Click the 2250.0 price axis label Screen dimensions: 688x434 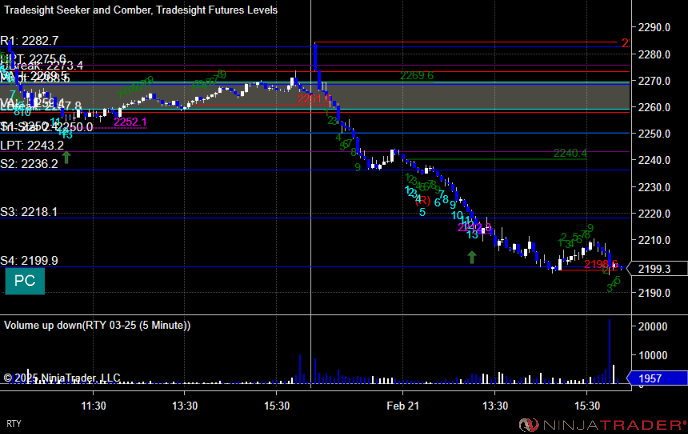point(654,134)
